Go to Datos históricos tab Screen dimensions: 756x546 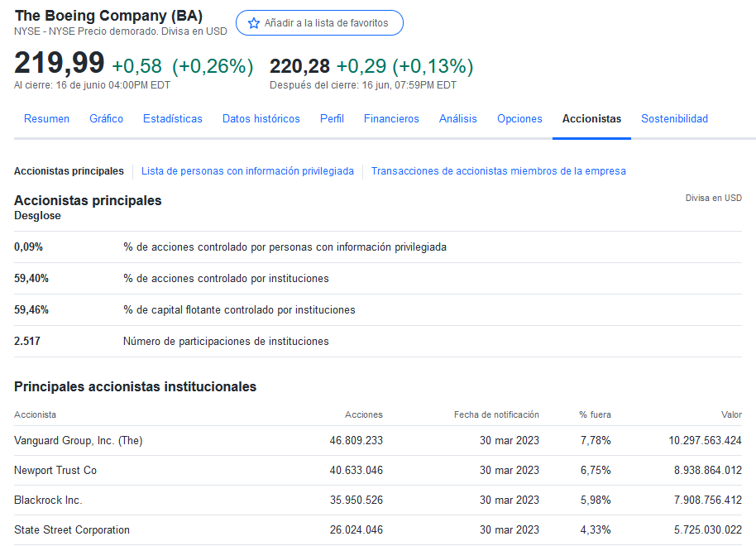[x=261, y=118]
